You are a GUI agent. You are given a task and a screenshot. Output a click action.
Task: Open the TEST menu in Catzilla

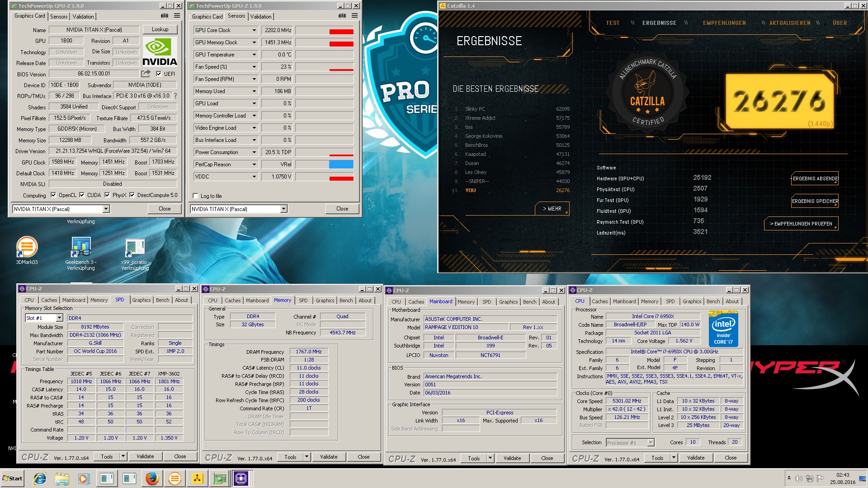pyautogui.click(x=613, y=23)
